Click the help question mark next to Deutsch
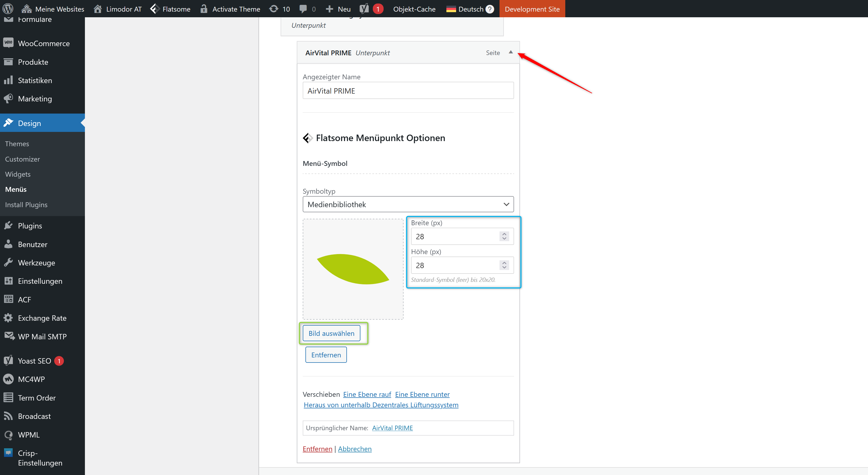The image size is (868, 475). [x=490, y=9]
